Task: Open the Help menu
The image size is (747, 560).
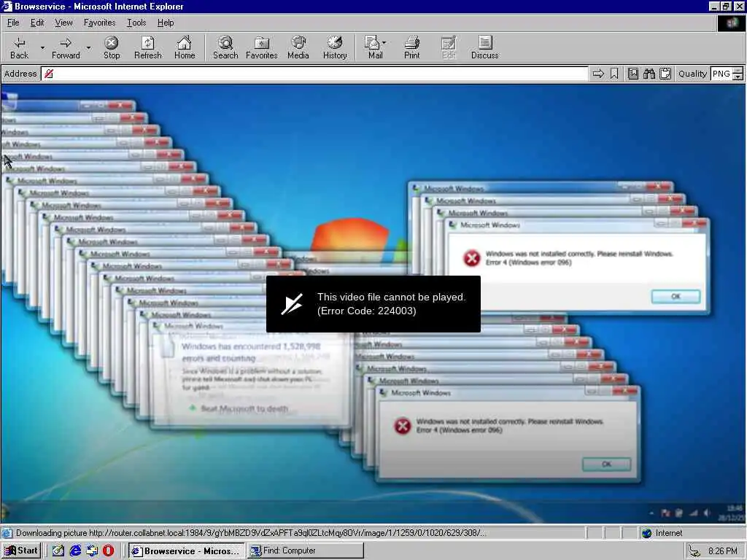Action: coord(166,23)
